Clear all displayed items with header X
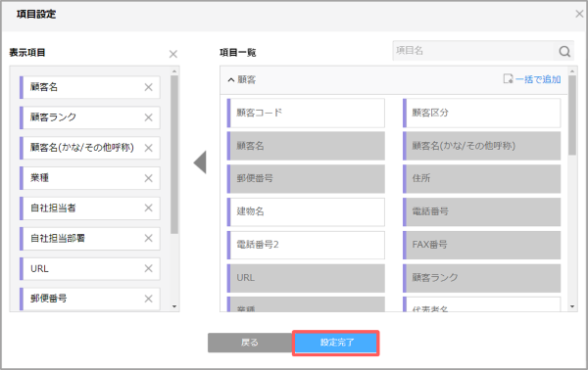The height and width of the screenshot is (370, 588). (172, 54)
